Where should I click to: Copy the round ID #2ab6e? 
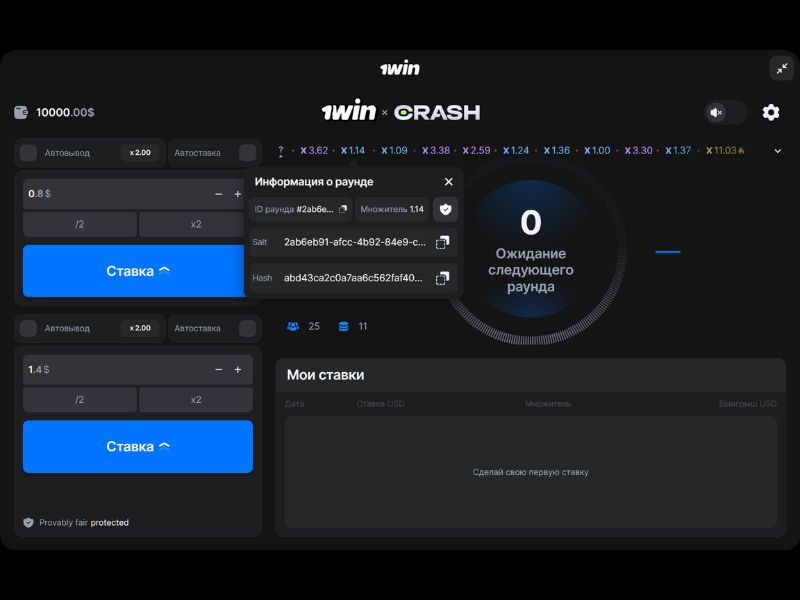[343, 209]
